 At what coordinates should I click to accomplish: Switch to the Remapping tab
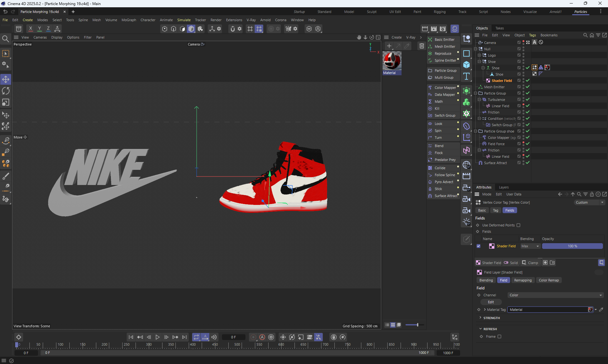pos(522,280)
